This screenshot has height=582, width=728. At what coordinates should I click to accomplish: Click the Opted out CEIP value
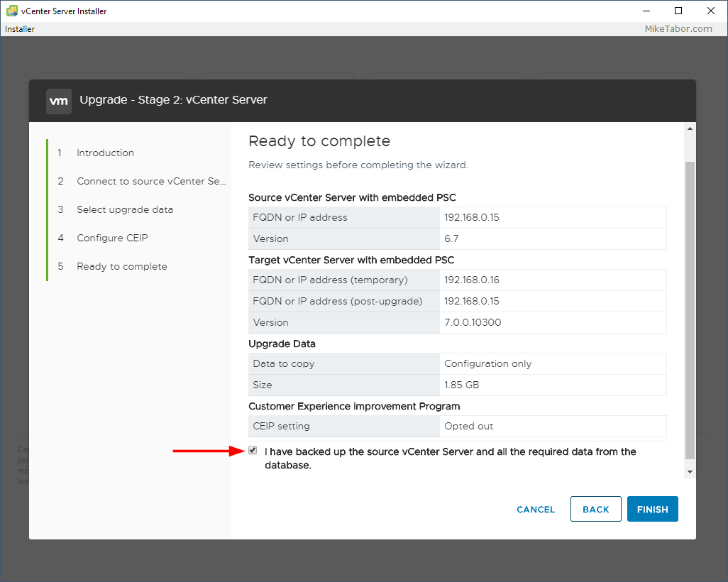coord(468,426)
